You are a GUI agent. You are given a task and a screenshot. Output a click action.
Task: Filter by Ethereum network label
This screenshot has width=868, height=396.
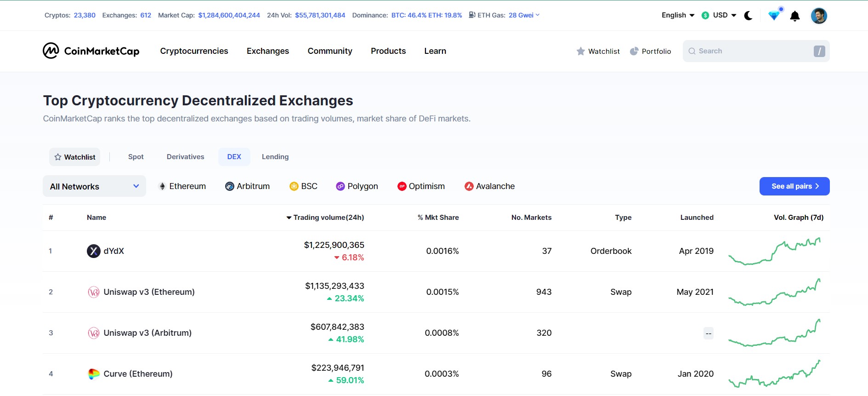point(187,186)
